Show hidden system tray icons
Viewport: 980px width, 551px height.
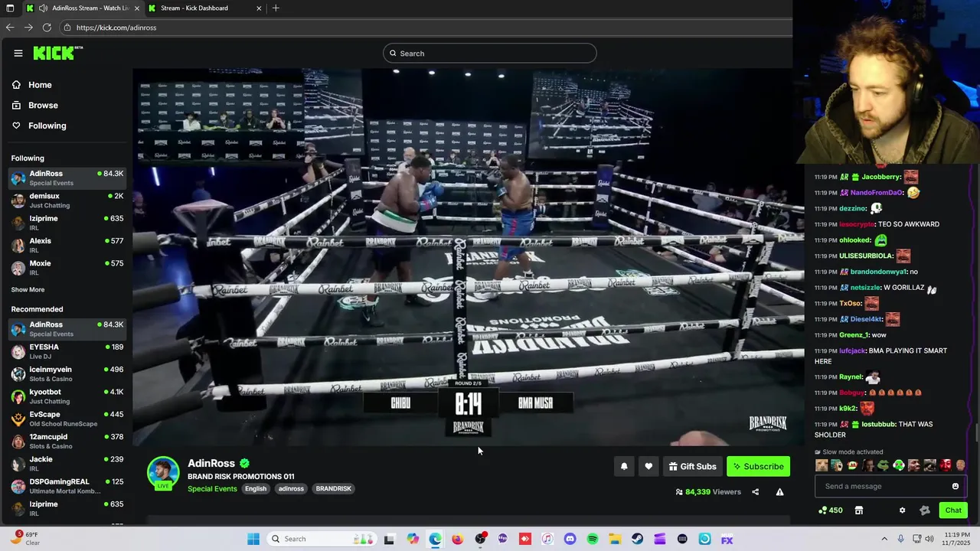pyautogui.click(x=884, y=539)
